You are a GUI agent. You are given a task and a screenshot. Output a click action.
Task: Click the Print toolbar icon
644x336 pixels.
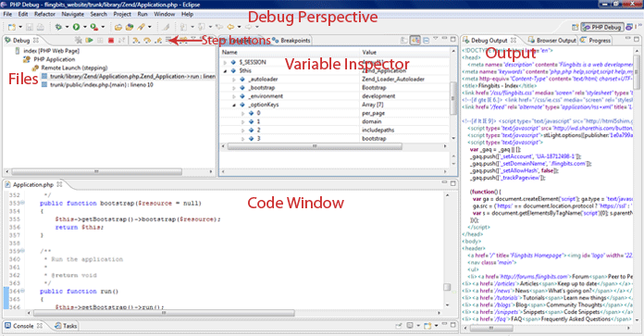[x=41, y=27]
